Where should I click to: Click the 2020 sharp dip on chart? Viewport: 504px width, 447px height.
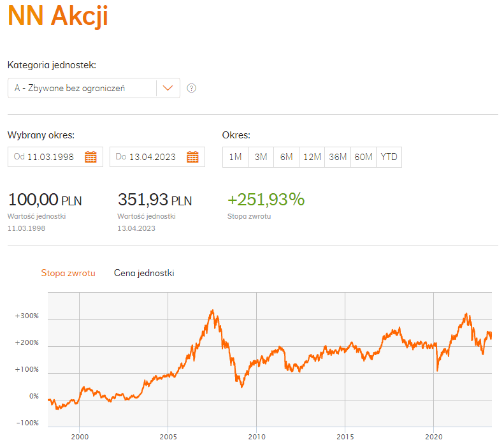click(437, 370)
